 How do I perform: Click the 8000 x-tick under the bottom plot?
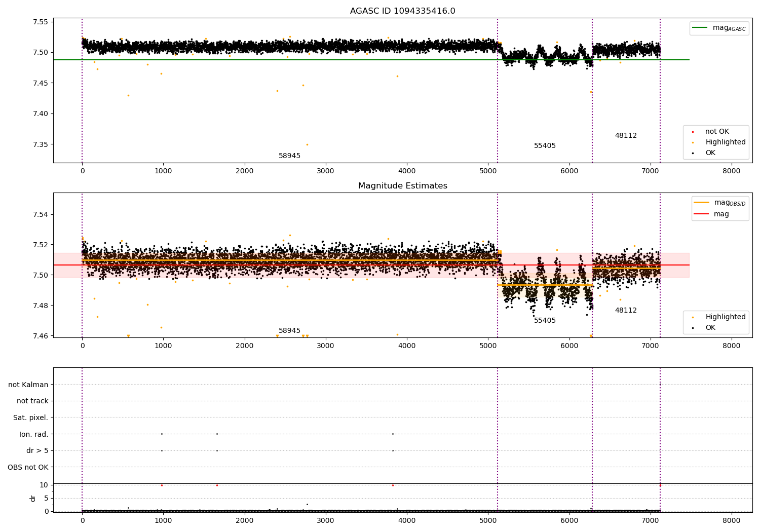pos(732,520)
